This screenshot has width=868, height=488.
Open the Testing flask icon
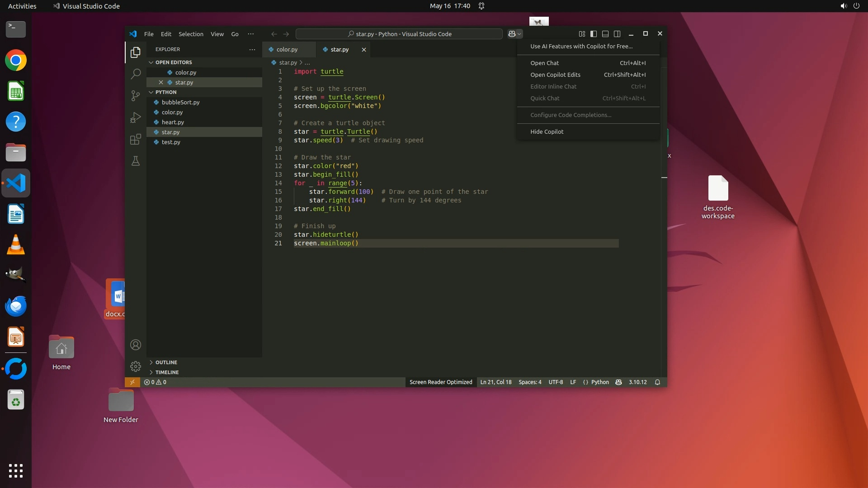135,161
